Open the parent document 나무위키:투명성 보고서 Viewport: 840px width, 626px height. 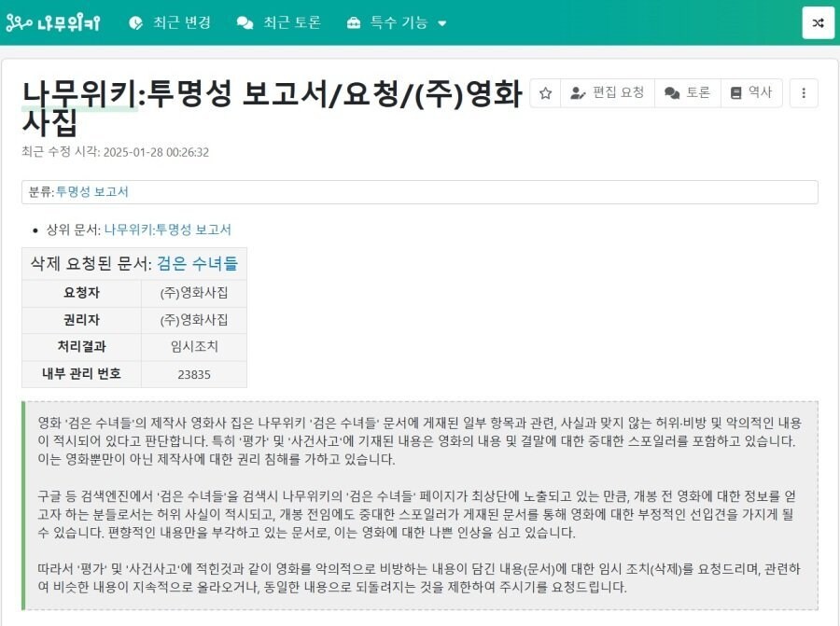click(x=166, y=229)
